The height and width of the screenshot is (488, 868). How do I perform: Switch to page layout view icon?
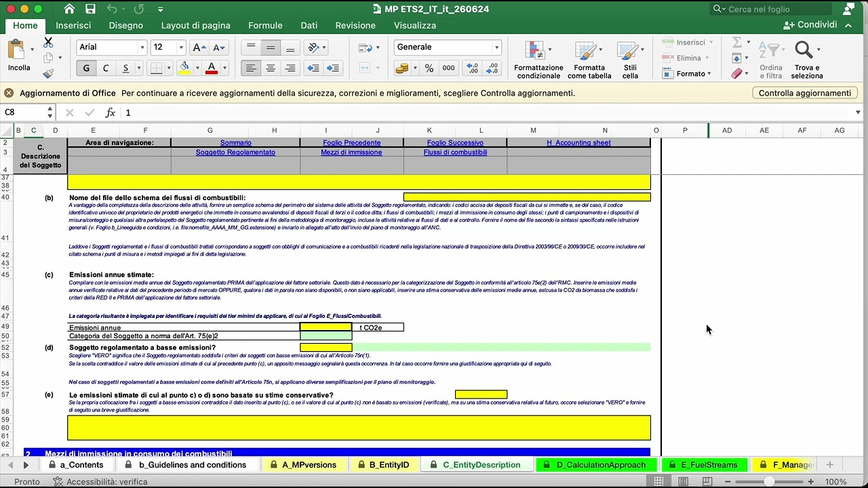(683, 482)
